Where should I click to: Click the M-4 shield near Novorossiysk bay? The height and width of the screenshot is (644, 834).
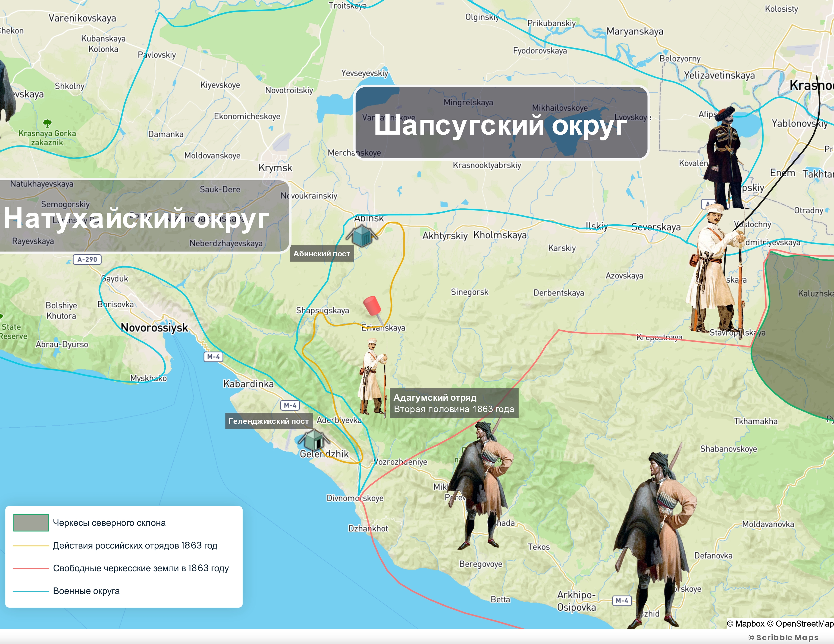pyautogui.click(x=214, y=357)
